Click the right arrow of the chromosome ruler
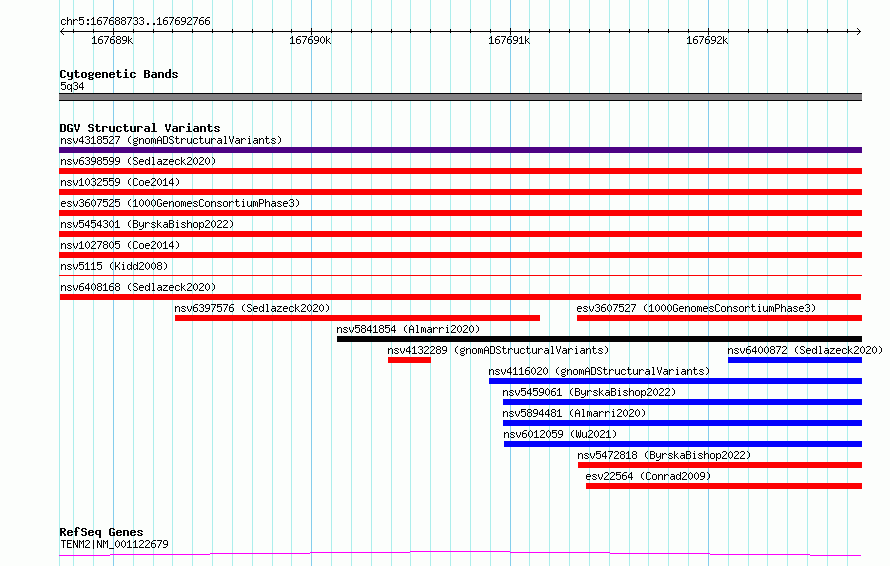The height and width of the screenshot is (566, 890). click(859, 31)
